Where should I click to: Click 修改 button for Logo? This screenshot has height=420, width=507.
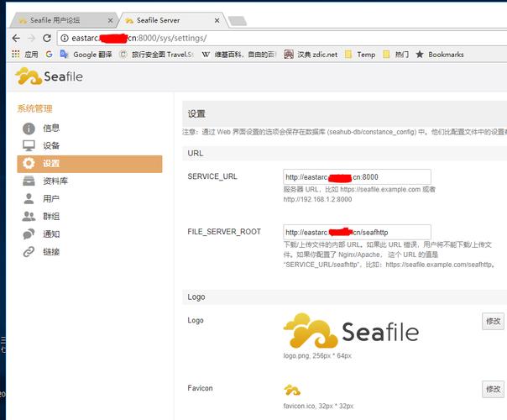493,322
